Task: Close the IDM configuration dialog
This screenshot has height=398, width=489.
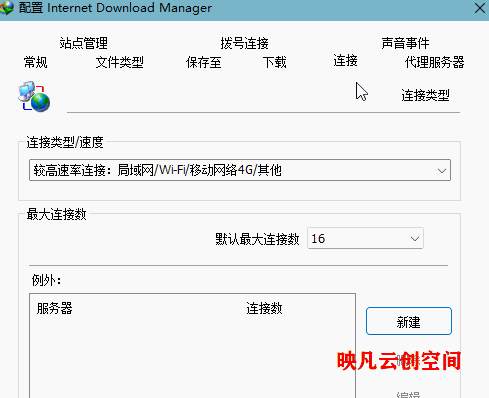Action: tap(480, 8)
